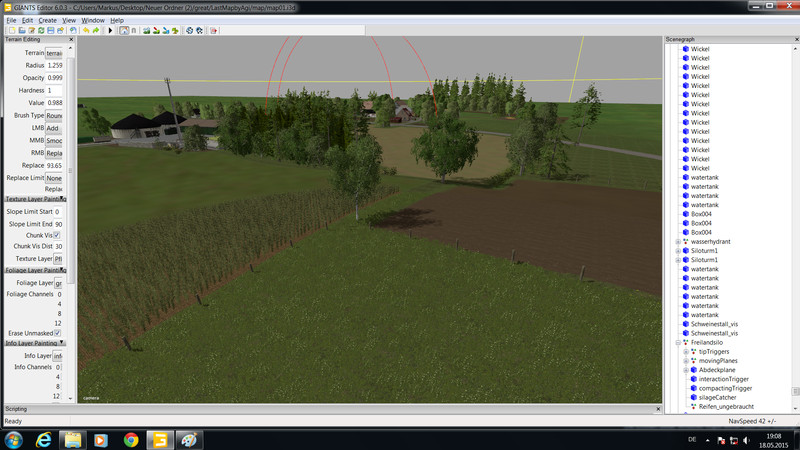Click the Redo arrow icon
The image size is (800, 450).
(x=96, y=31)
